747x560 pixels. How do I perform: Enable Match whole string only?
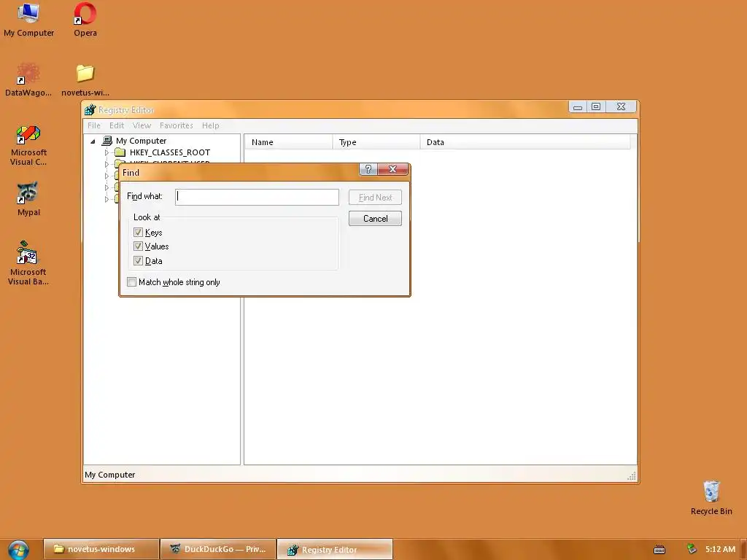(132, 282)
